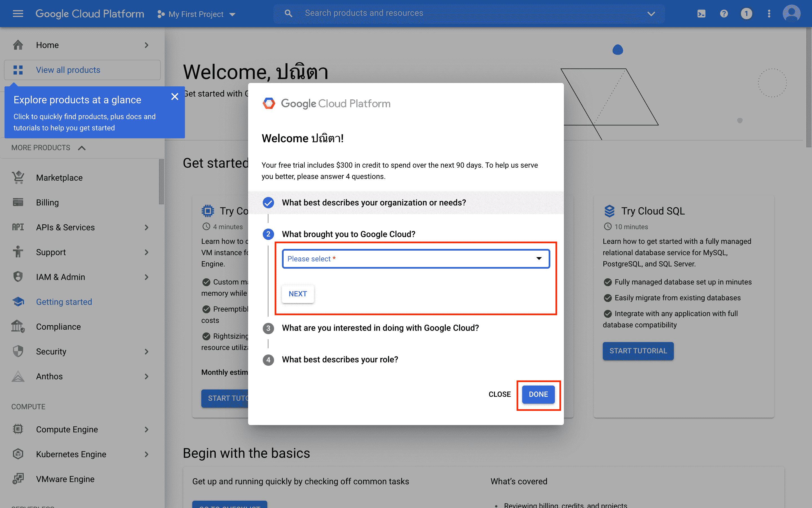Expand the IAM & Admin submenu
Screen dimensions: 812x508
(147, 277)
